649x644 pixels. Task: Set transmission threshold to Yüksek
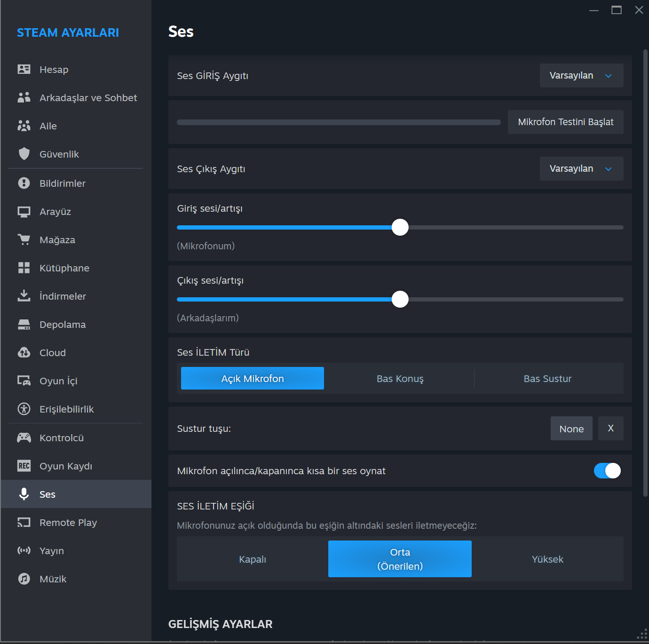click(x=547, y=559)
